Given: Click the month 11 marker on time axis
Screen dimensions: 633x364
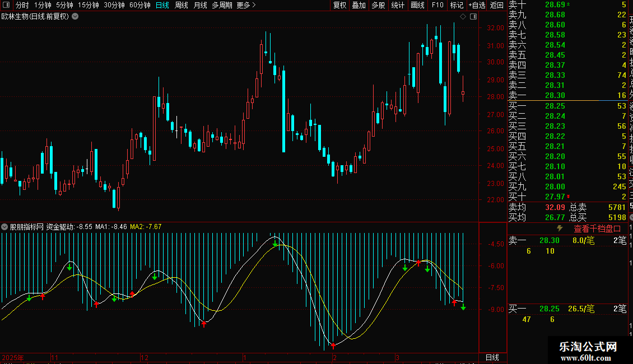Looking at the screenshot, I should [x=54, y=357].
